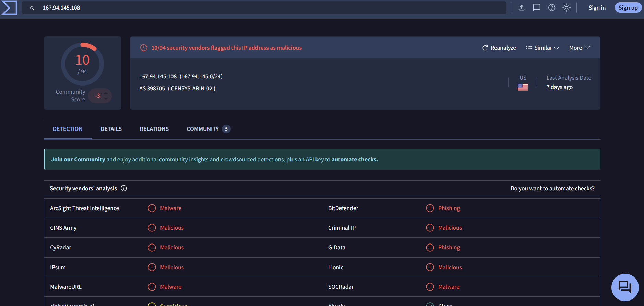This screenshot has height=306, width=644.
Task: Switch to the DETECTION tab
Action: coord(68,129)
